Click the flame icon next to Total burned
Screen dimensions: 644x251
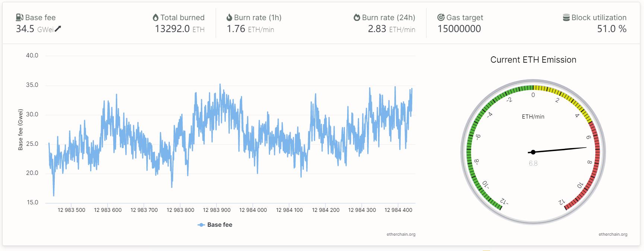[156, 18]
